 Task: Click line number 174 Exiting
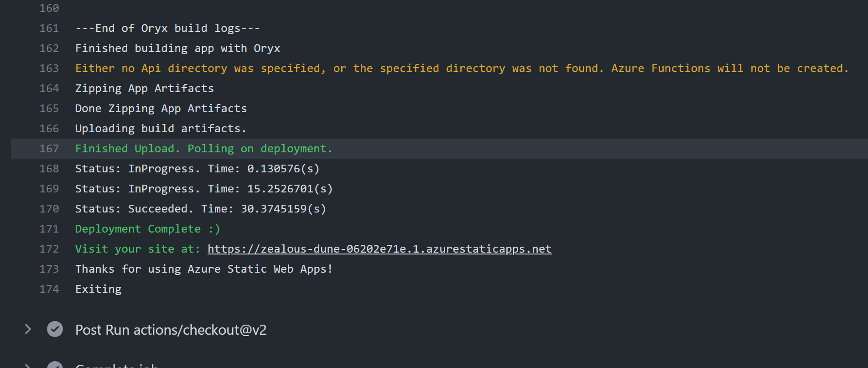coord(48,289)
